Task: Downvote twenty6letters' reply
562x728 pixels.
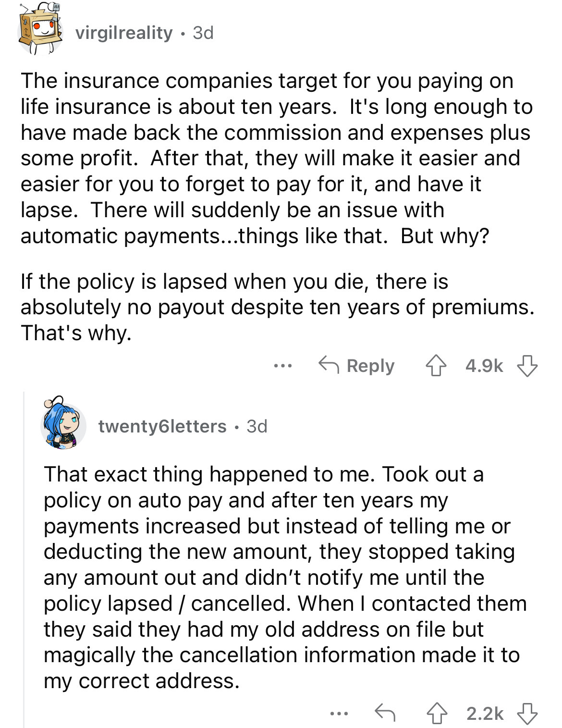Action: point(527,714)
